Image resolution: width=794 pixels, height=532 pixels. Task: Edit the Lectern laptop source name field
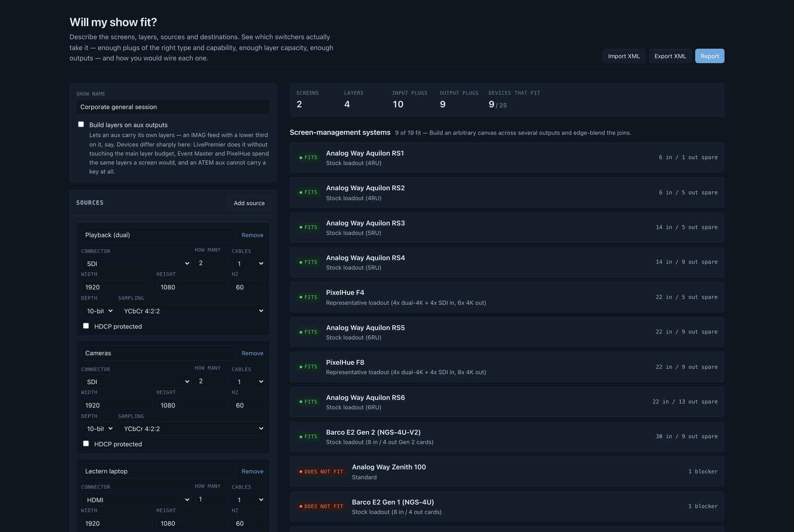pos(159,471)
